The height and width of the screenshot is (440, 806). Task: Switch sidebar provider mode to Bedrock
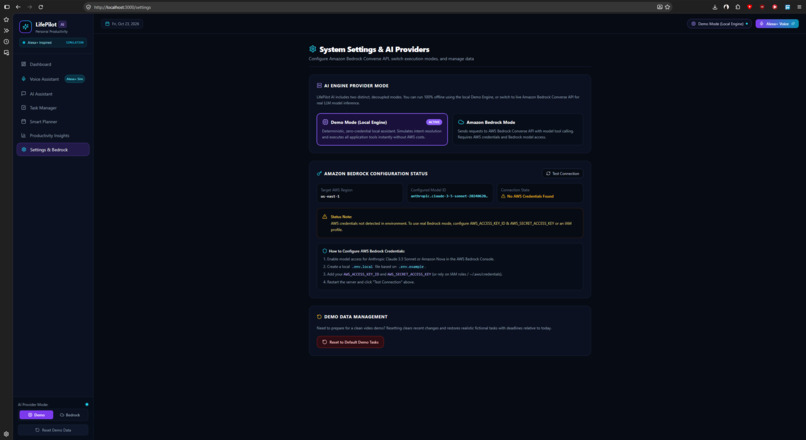[70, 415]
